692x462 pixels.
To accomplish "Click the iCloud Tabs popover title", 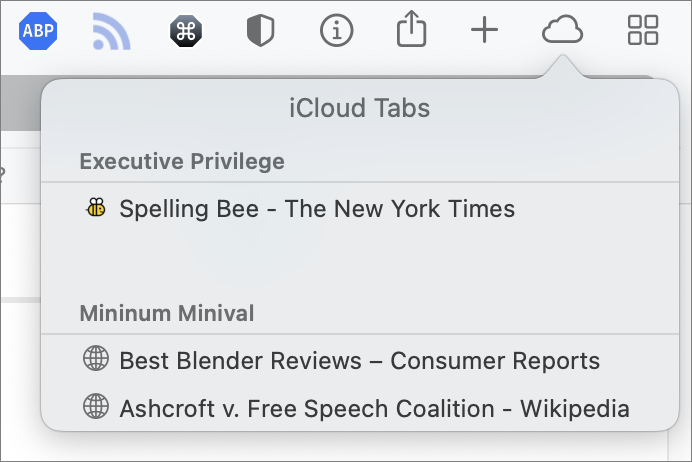I will [359, 108].
